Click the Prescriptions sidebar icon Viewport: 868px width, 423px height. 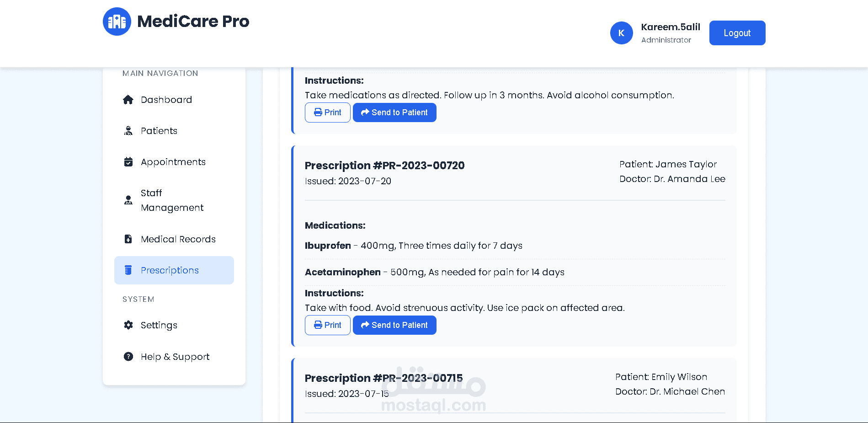[128, 270]
